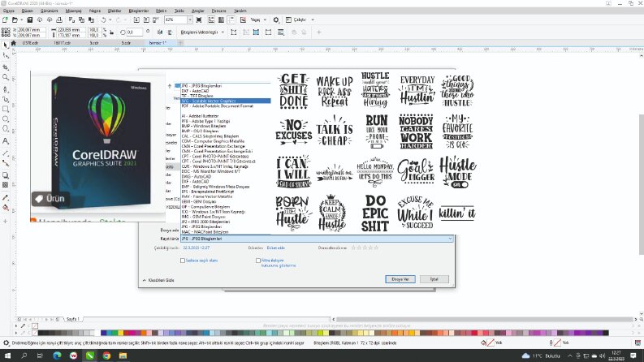Switch to the 'Sayfa 1' page tab
The width and height of the screenshot is (644, 362).
pos(73,319)
